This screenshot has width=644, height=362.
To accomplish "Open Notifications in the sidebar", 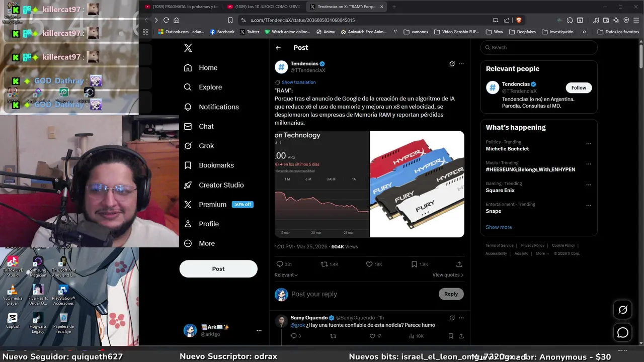I will pos(211,107).
